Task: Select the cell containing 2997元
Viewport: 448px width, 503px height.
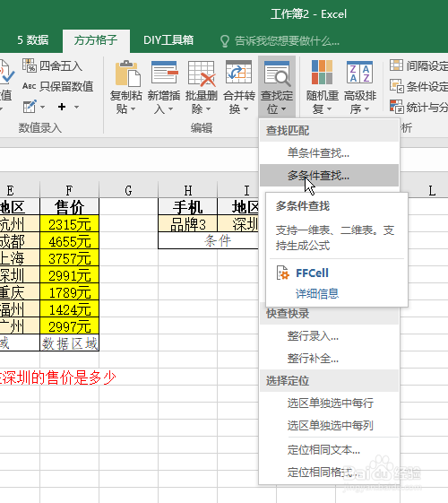Action: (69, 326)
